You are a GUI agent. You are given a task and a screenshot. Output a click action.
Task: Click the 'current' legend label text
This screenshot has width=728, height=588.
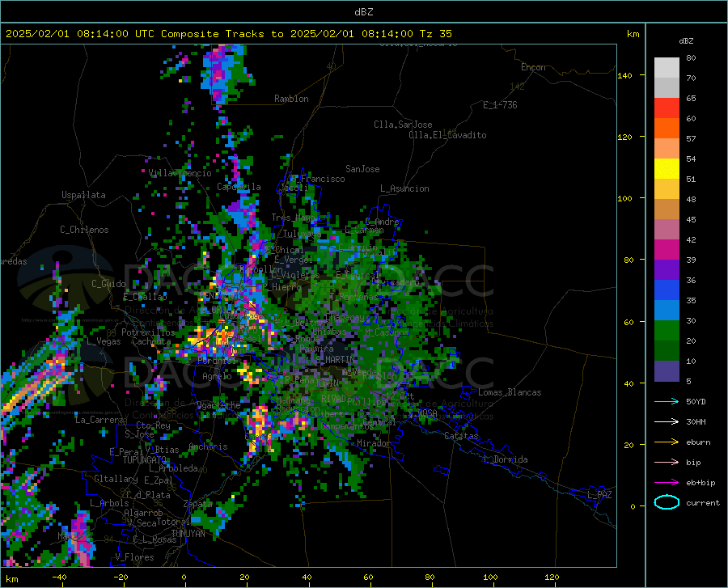(703, 502)
